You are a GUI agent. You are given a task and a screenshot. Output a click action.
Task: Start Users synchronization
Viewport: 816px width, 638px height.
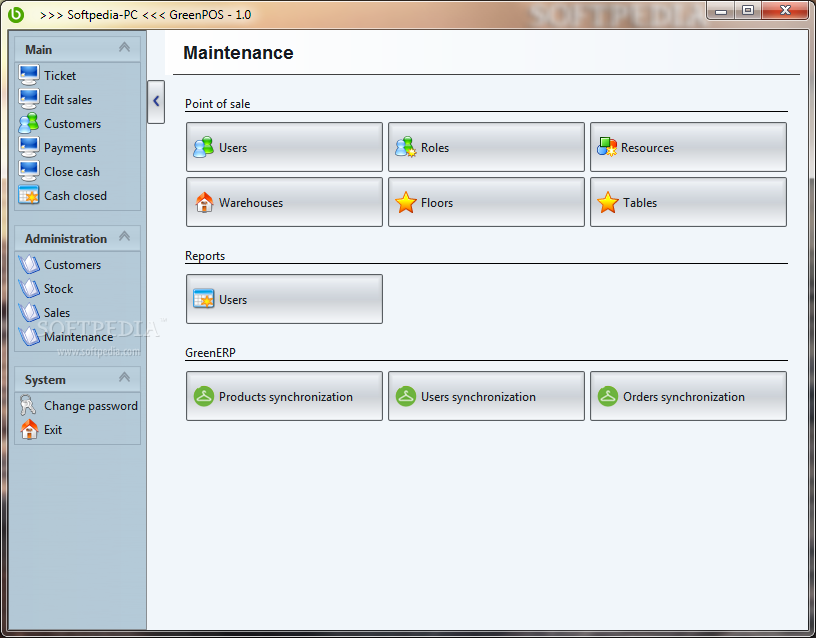click(486, 397)
